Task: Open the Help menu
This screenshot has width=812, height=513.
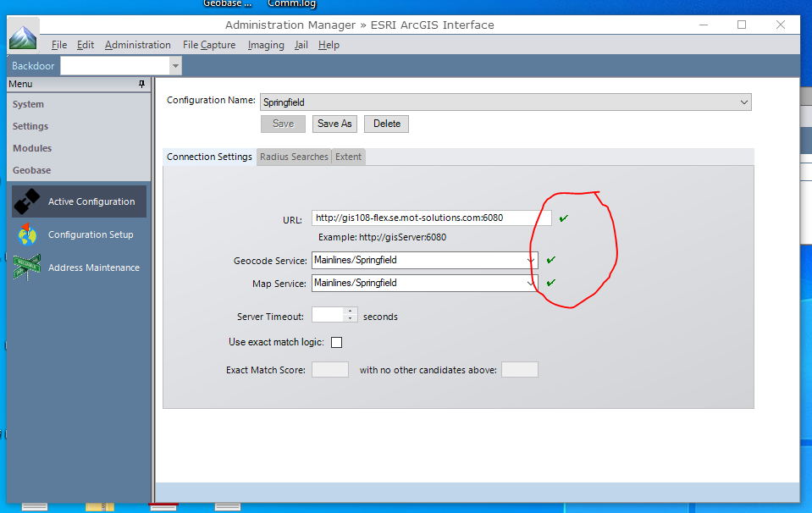Action: pyautogui.click(x=329, y=45)
